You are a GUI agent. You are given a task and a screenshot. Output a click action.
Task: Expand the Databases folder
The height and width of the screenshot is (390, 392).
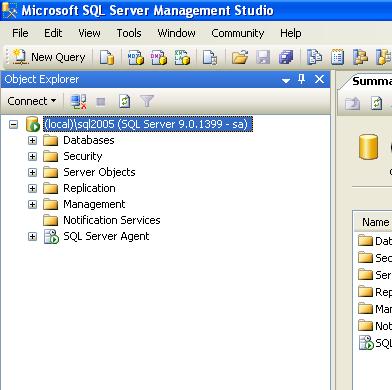[32, 140]
